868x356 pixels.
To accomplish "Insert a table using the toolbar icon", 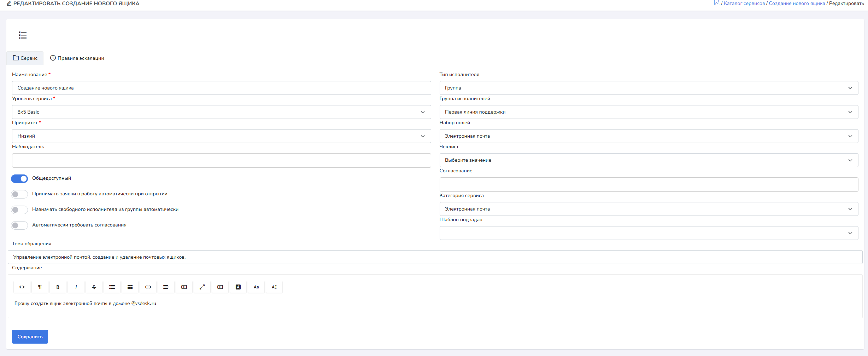I will (x=130, y=287).
